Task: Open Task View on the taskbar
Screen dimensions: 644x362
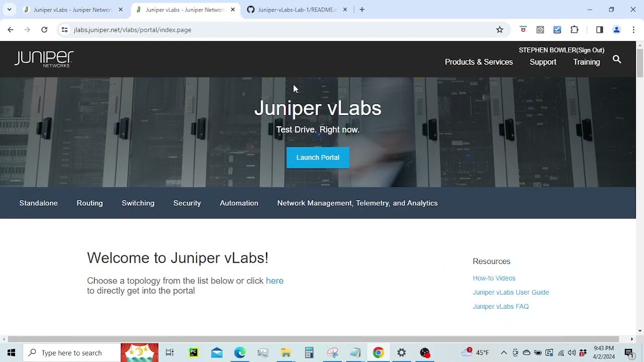Action: pyautogui.click(x=170, y=352)
